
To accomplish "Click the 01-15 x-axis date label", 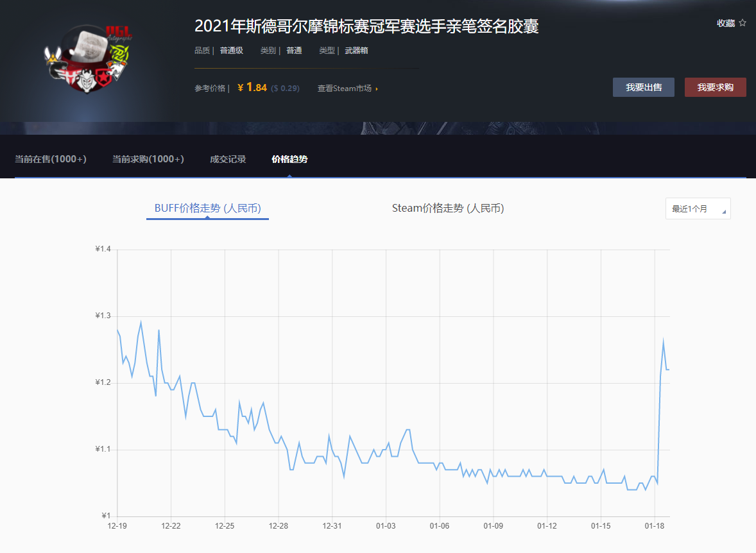I will [x=601, y=526].
